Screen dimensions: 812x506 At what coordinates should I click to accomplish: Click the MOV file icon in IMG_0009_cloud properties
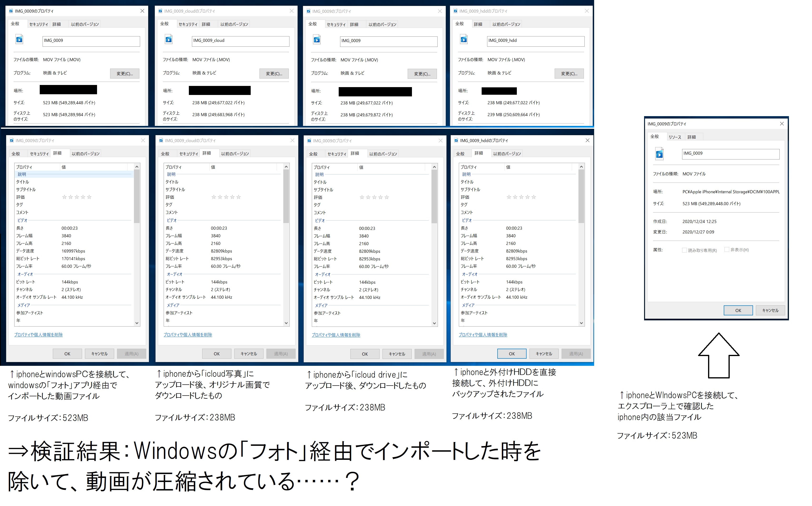pyautogui.click(x=169, y=40)
